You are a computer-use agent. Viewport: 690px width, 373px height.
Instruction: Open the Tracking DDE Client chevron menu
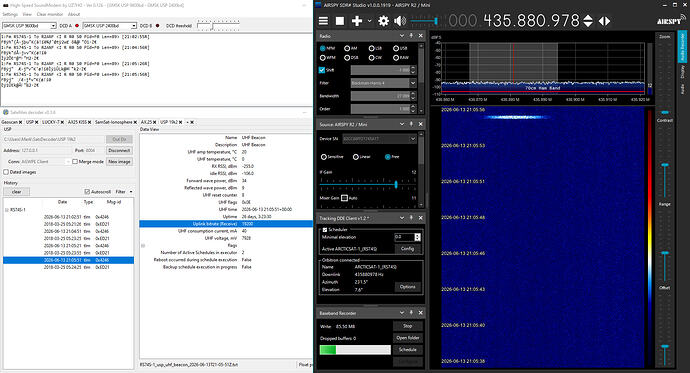click(402, 218)
